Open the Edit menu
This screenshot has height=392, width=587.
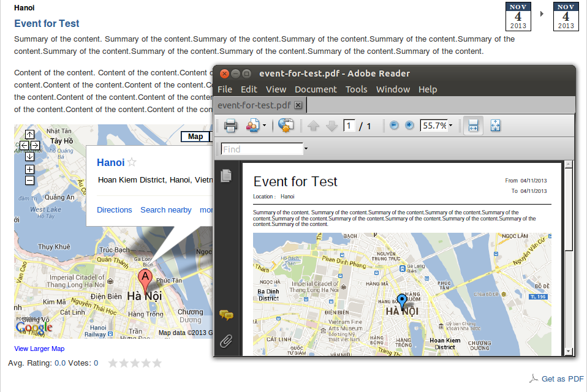click(249, 89)
